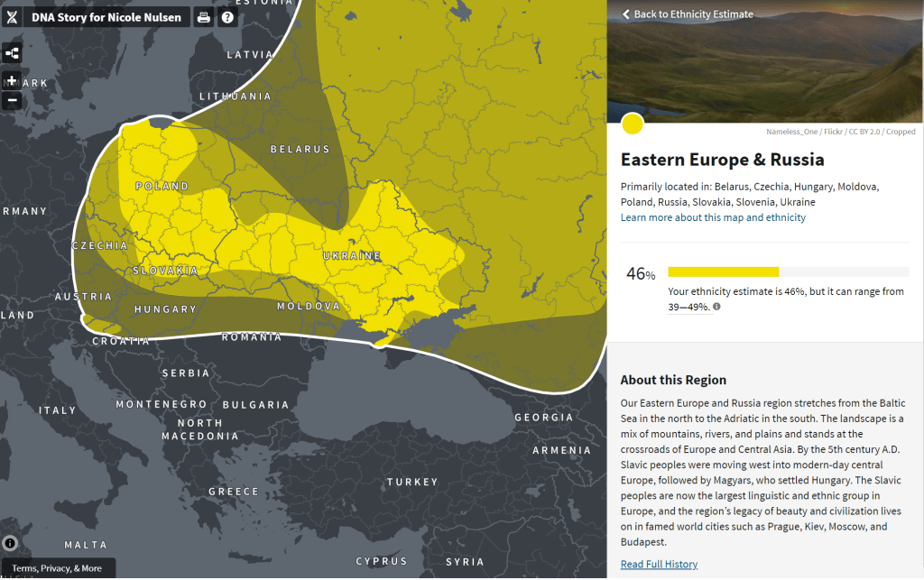Screen dimensions: 924x580
Task: Click Terms, Privacy, & More
Action: 57,568
